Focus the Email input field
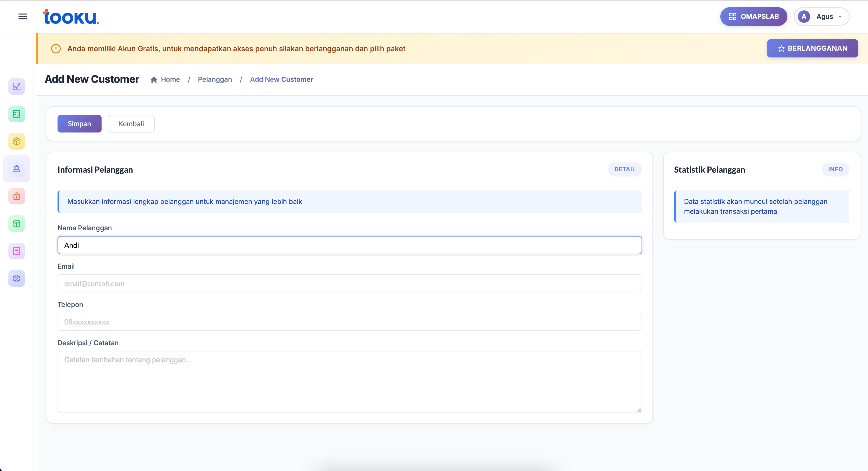 tap(350, 283)
